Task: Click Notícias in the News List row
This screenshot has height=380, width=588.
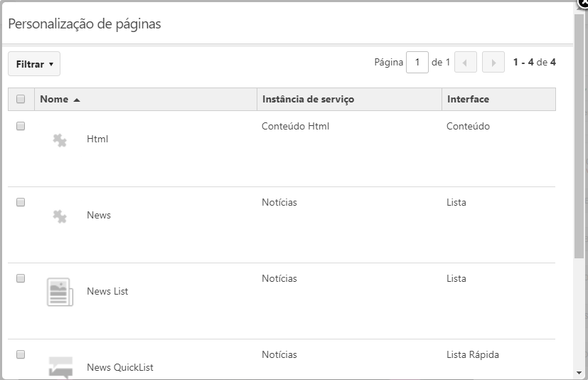Action: 279,279
